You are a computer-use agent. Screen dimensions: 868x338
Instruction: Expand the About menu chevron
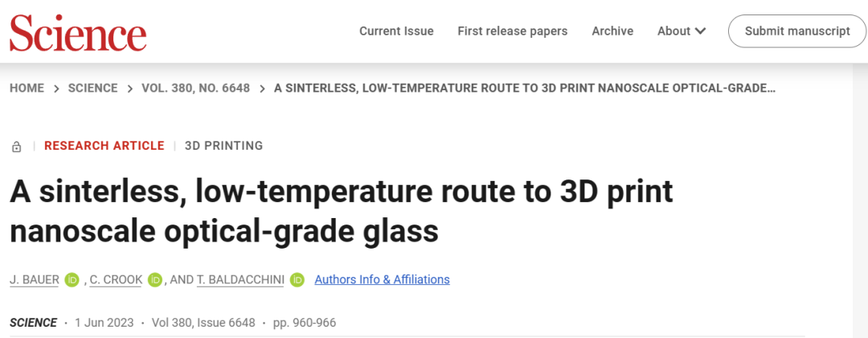point(700,31)
